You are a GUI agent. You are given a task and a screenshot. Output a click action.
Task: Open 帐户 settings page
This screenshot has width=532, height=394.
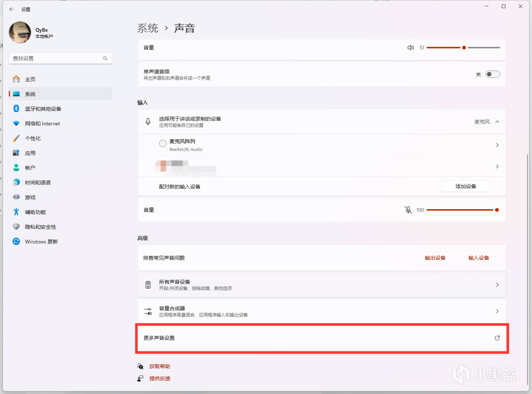tap(61, 168)
